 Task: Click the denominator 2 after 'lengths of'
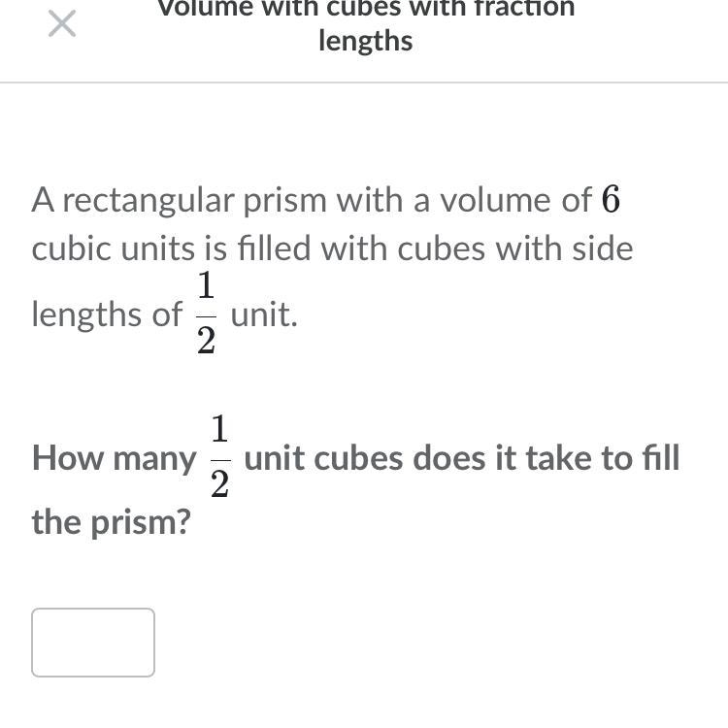pyautogui.click(x=206, y=341)
